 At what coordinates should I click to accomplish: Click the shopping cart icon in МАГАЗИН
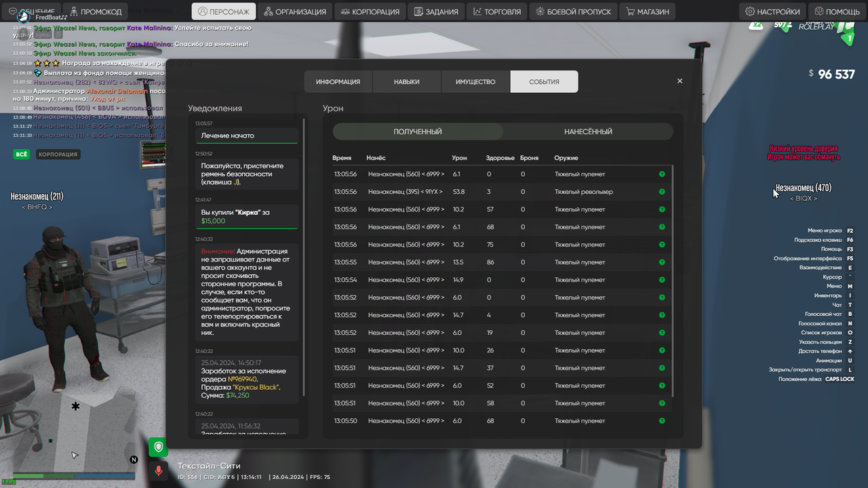click(631, 12)
